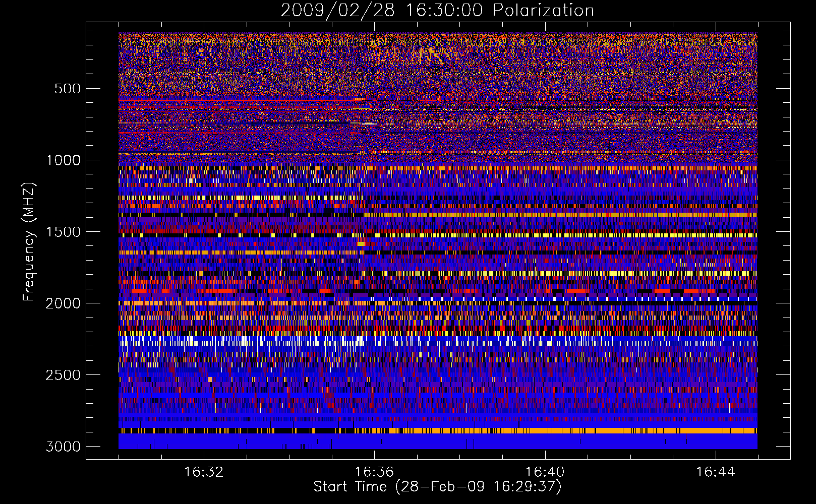Click the 1500 frequency tick label
816x504 pixels.
(x=63, y=232)
